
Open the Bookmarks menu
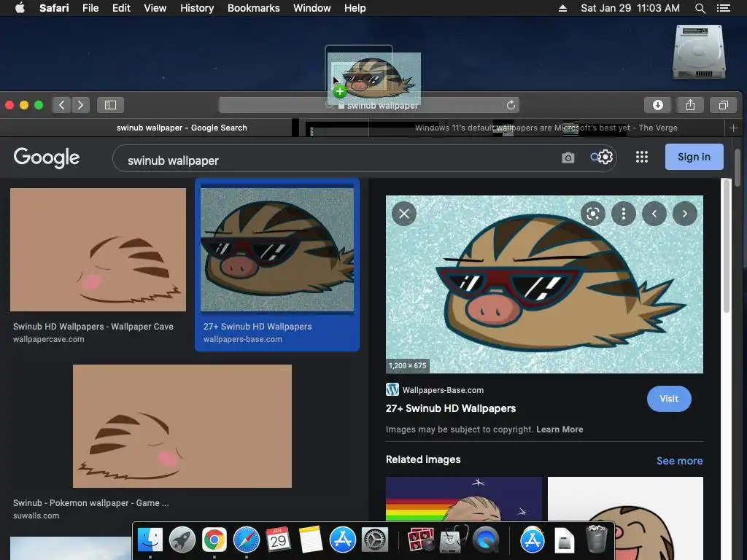(x=253, y=8)
